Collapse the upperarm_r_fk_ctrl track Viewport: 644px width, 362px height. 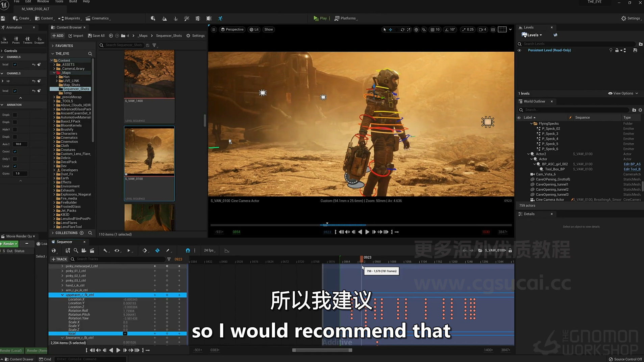63,295
